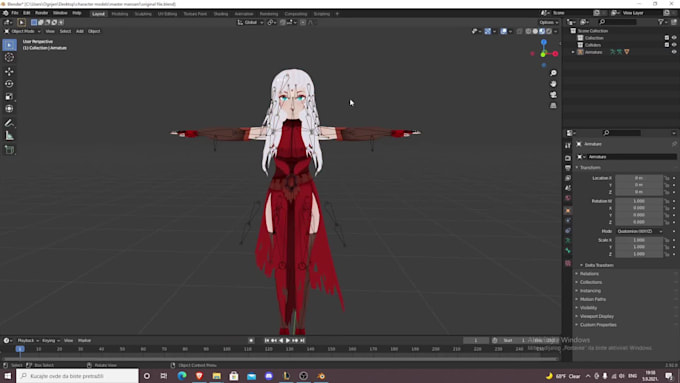The image size is (680, 383).
Task: Expand the Visibility panel
Action: point(588,308)
